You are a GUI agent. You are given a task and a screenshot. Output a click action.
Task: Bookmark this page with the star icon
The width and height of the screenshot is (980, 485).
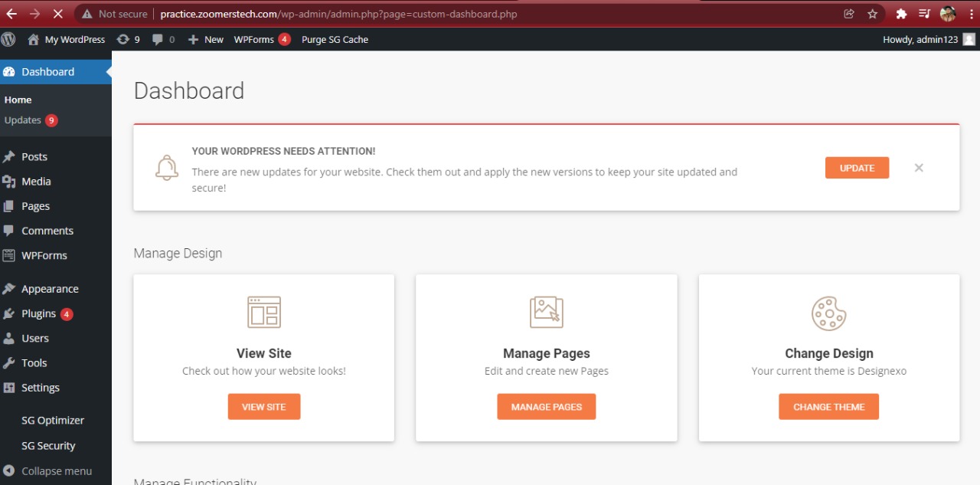[872, 14]
